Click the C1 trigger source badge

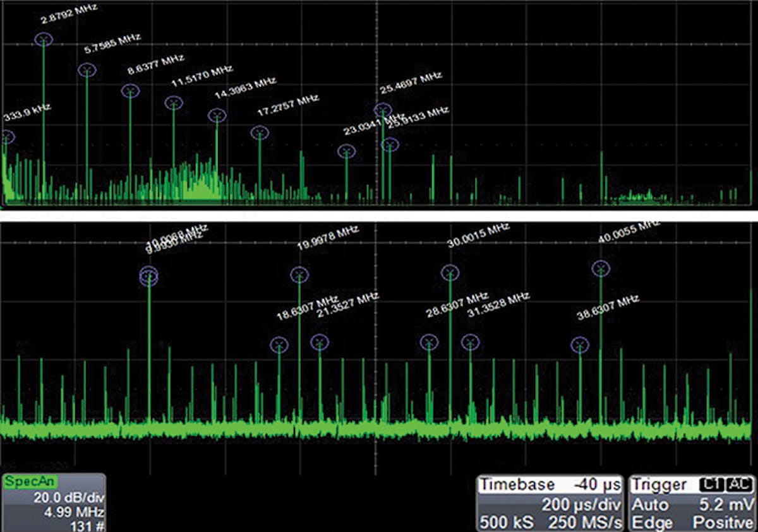(713, 485)
